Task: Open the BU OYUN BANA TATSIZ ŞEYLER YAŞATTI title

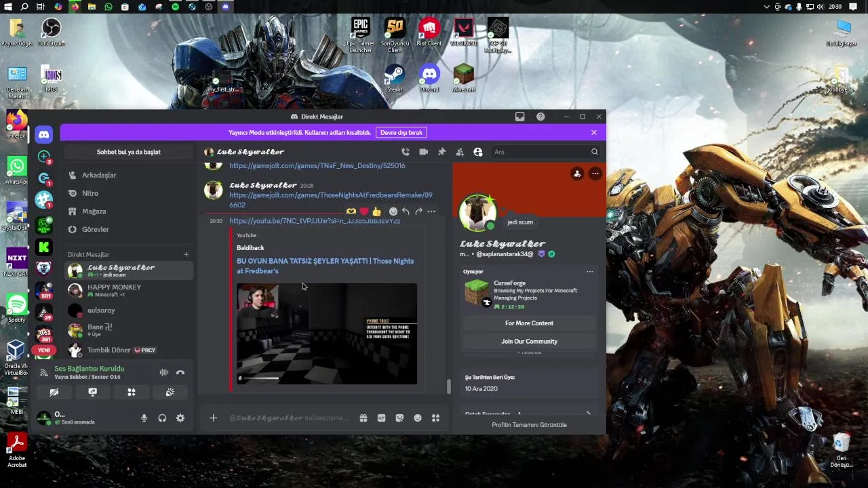Action: [325, 266]
